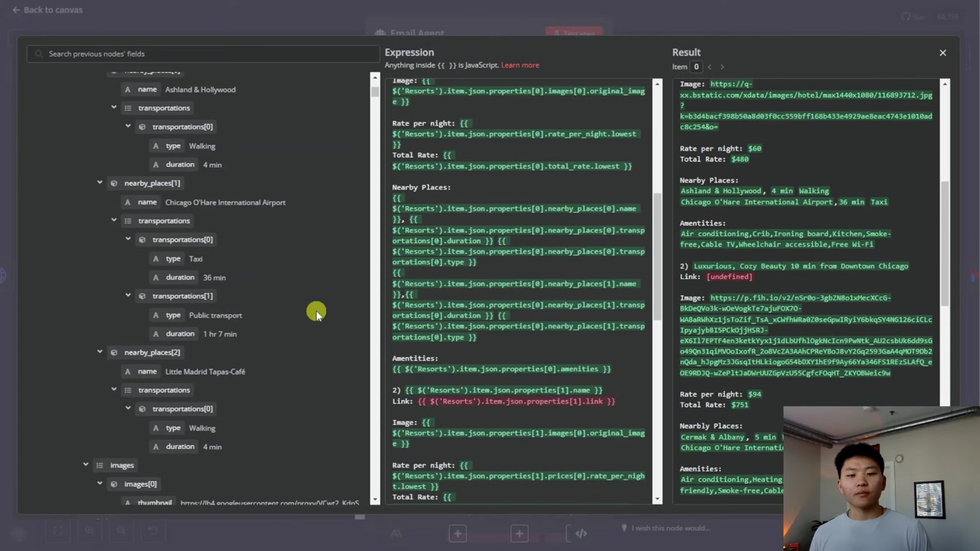Click the lightbulb beside I wish this node would
Screen dimensions: 980x551
pos(624,528)
